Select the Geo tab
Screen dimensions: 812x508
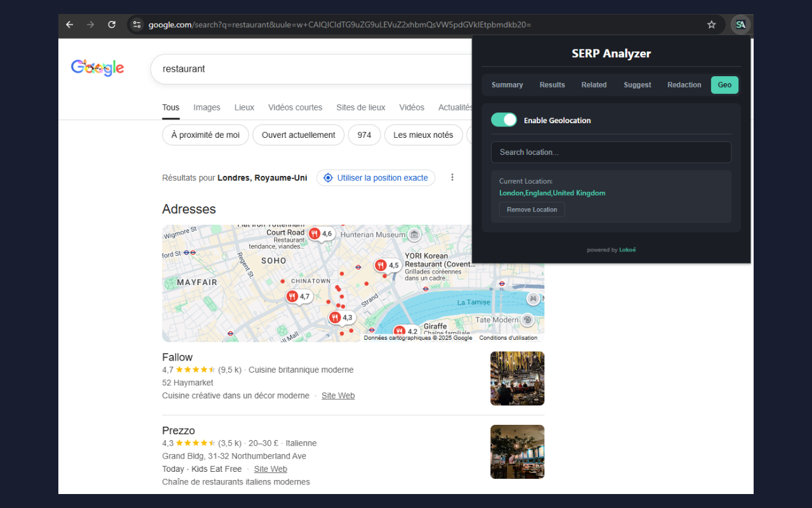[x=724, y=84]
